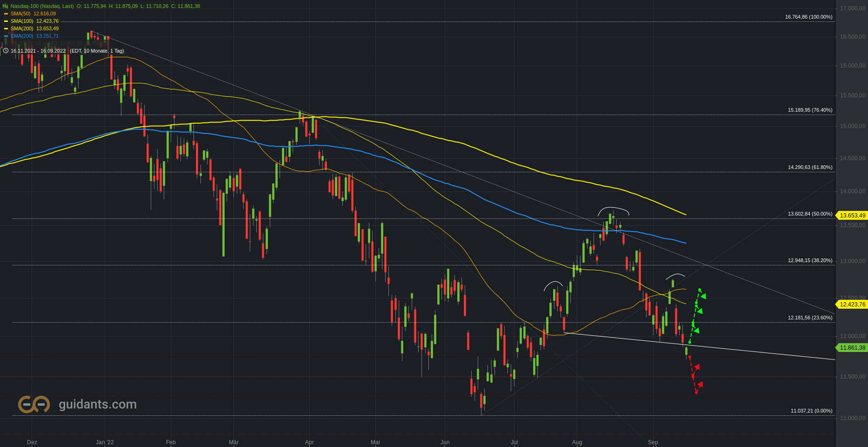Click the 15.500,00 price axis label
Viewport: 868px width, 447px height.
(x=853, y=95)
